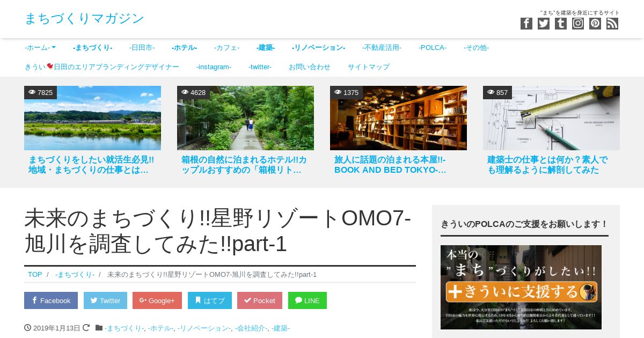Open the Instagram icon in the header
Image resolution: width=644 pixels, height=338 pixels.
pos(578,24)
